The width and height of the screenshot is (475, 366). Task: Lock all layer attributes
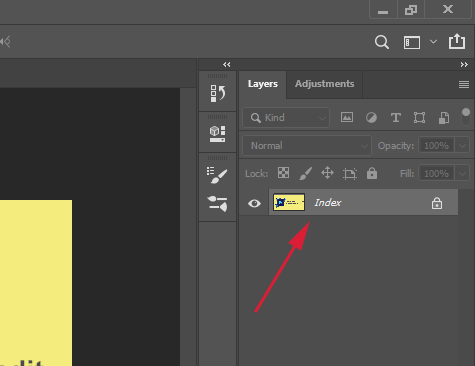[x=372, y=173]
